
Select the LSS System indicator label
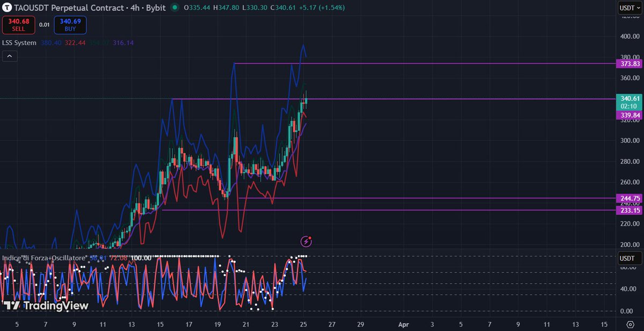[19, 42]
